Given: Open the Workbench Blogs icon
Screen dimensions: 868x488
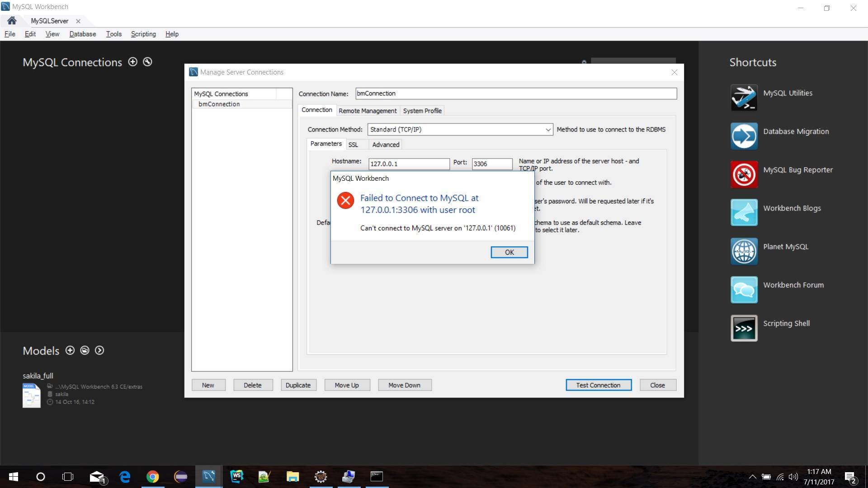Looking at the screenshot, I should tap(744, 213).
